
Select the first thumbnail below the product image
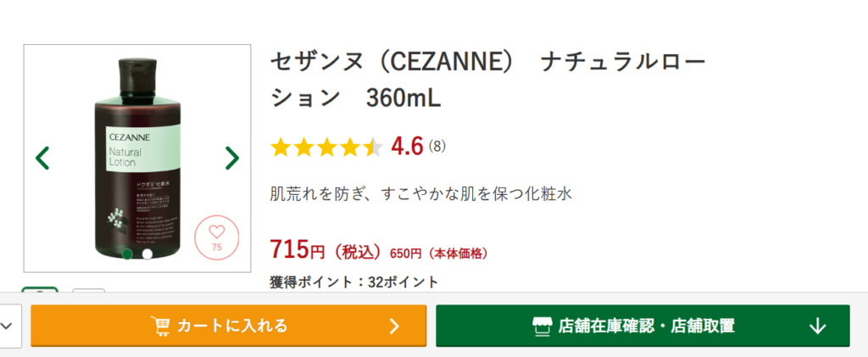(40, 291)
